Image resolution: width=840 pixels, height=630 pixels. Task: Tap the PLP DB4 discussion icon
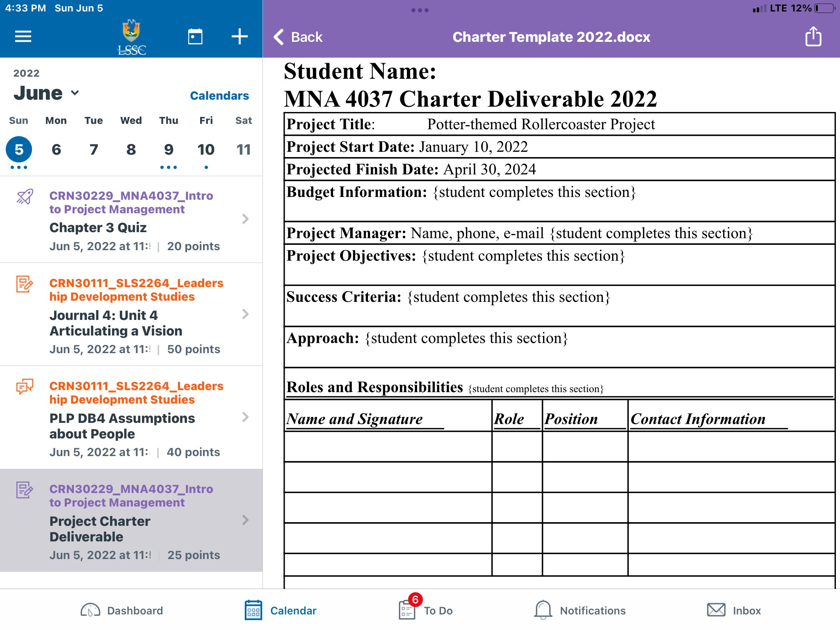[x=25, y=386]
